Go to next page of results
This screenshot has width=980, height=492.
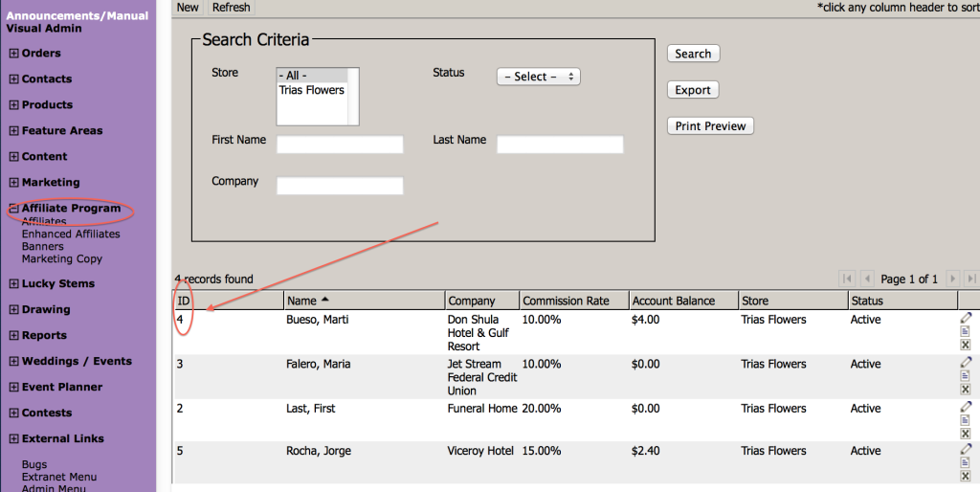tap(952, 279)
